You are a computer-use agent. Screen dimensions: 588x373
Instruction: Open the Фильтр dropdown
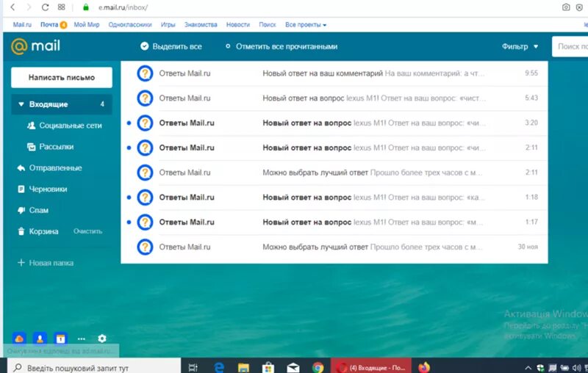[x=520, y=46]
